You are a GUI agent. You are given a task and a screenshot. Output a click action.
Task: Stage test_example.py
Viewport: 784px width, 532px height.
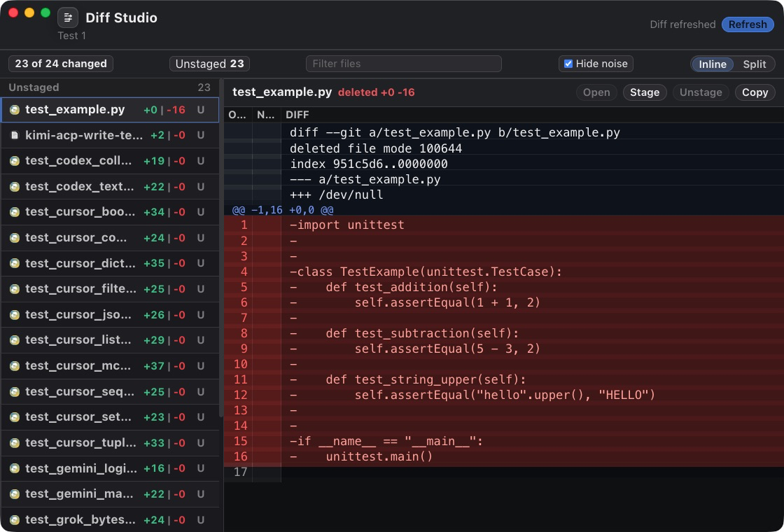tap(645, 92)
